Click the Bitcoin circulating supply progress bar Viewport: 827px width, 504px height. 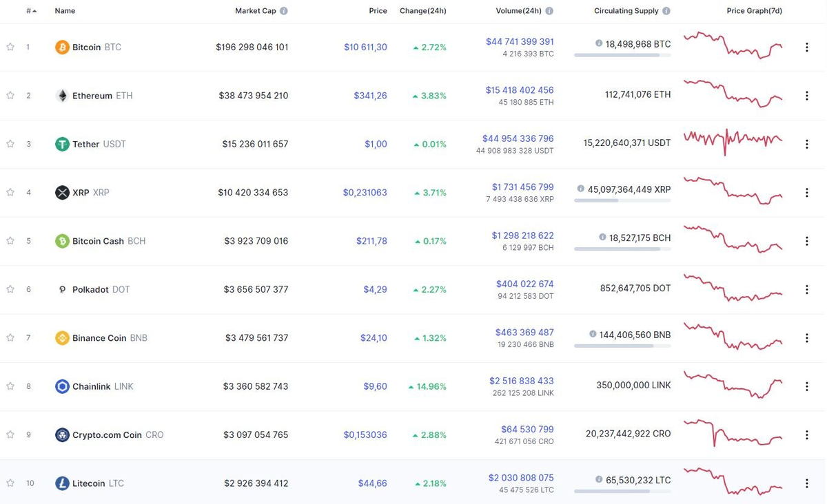[x=622, y=55]
